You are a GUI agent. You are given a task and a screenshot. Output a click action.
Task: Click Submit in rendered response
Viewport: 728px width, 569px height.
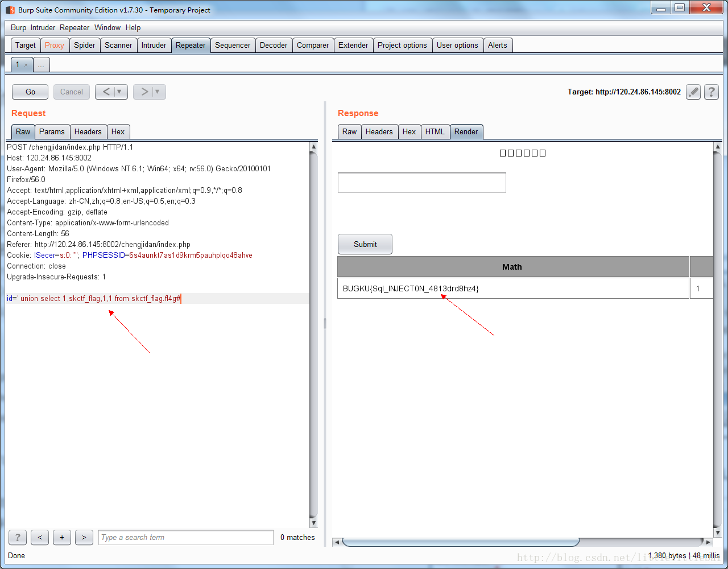365,244
